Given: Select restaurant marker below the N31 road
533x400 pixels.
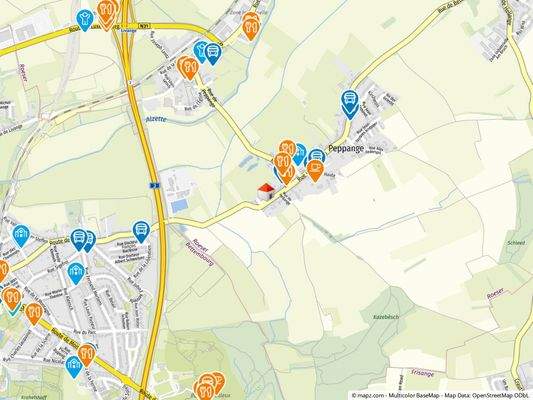Looking at the screenshot, I should [x=188, y=68].
